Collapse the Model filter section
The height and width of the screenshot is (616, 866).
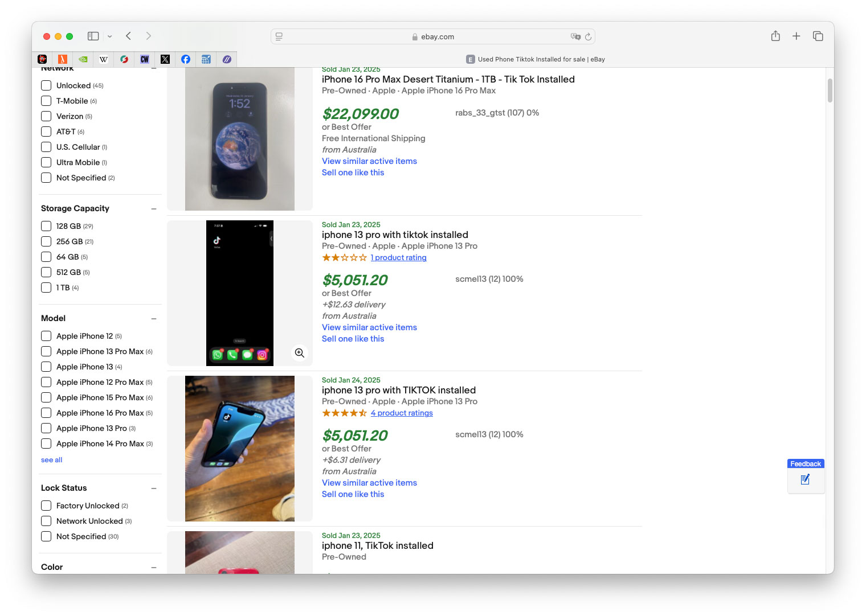pos(154,319)
